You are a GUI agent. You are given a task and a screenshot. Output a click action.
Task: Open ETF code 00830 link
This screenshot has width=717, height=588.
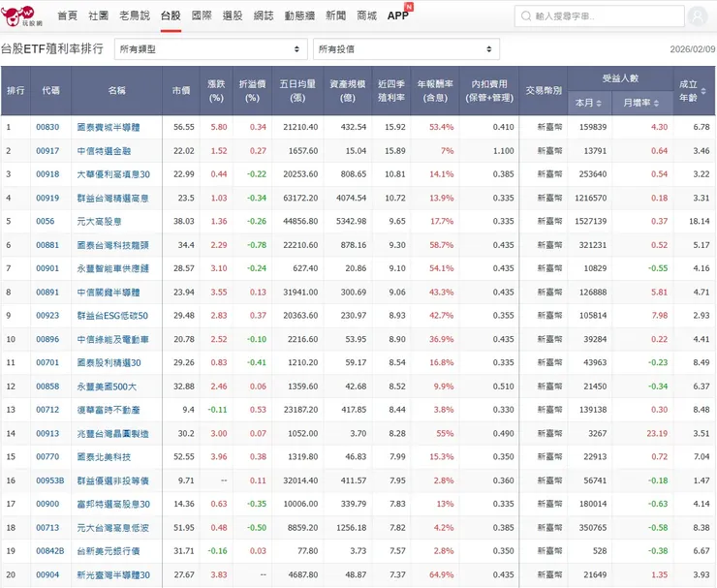click(47, 127)
